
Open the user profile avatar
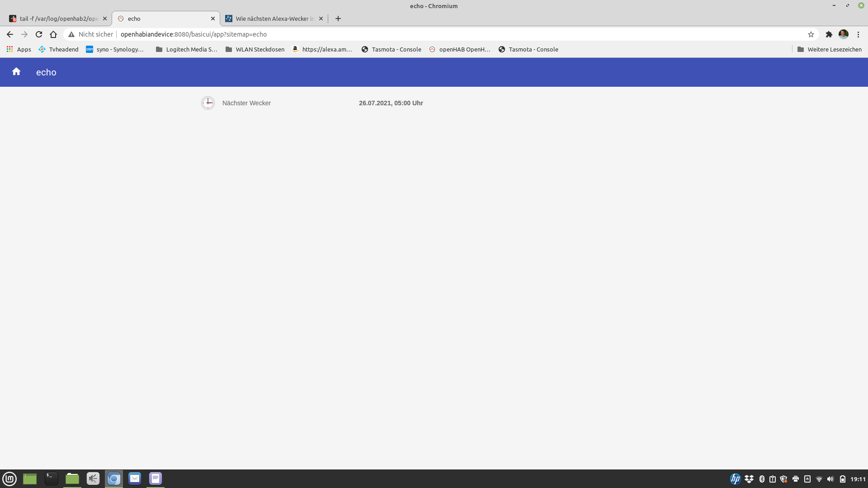(x=844, y=34)
